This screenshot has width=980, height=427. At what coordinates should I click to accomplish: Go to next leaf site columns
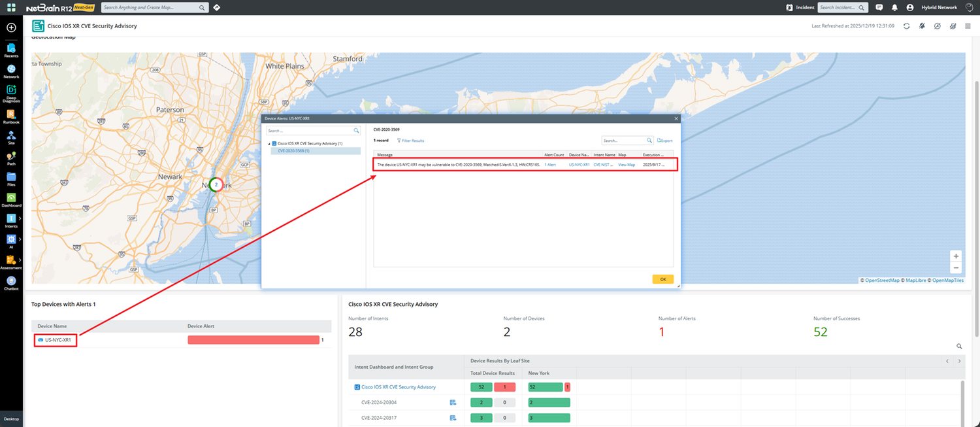[959, 361]
